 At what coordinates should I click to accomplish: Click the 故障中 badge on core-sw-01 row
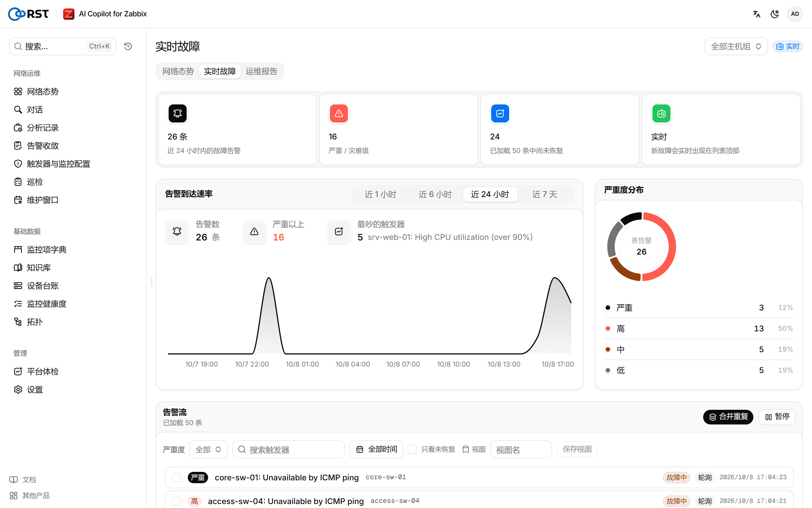[x=676, y=478]
